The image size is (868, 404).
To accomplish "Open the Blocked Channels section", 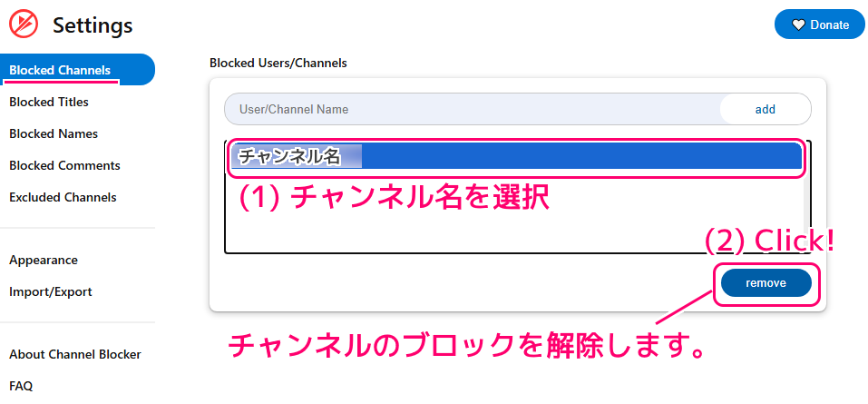I will 77,70.
